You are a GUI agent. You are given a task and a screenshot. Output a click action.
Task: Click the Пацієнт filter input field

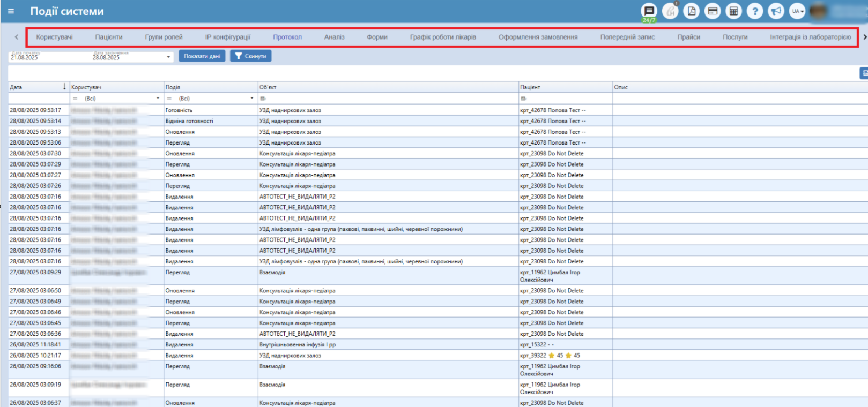tap(569, 99)
